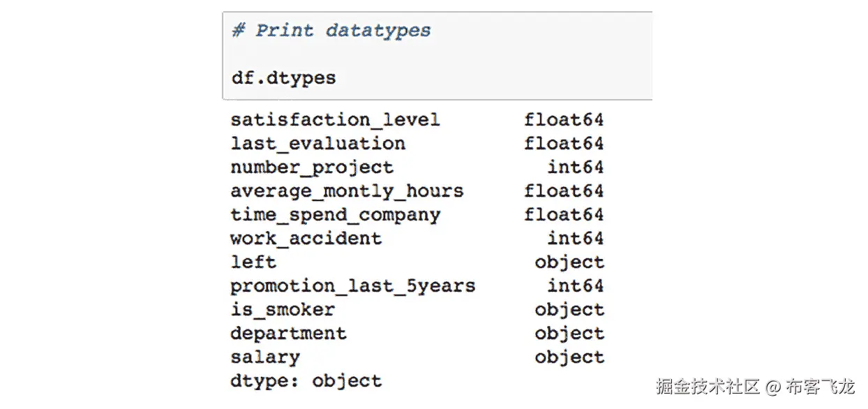This screenshot has width=868, height=409.
Task: Click the salary column name
Action: (265, 357)
